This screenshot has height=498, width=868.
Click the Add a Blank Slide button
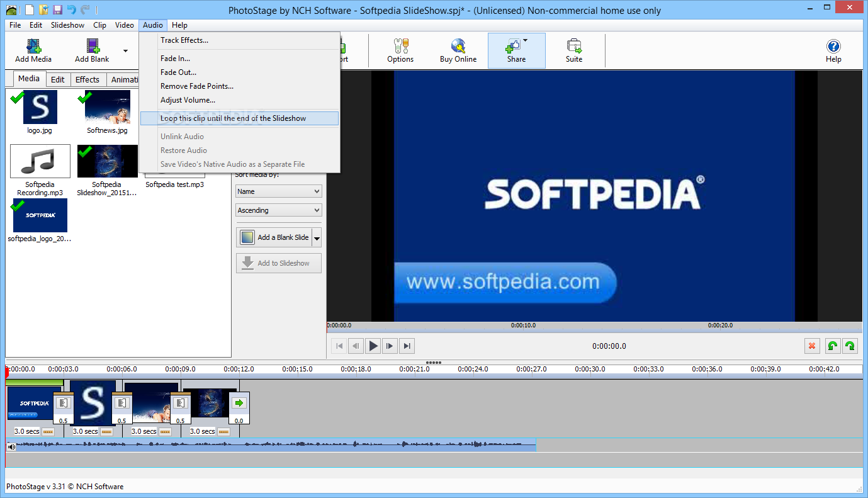[274, 238]
